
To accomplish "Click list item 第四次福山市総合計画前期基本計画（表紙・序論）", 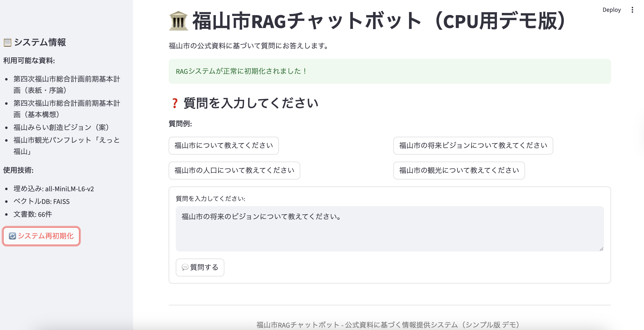I will (x=67, y=85).
